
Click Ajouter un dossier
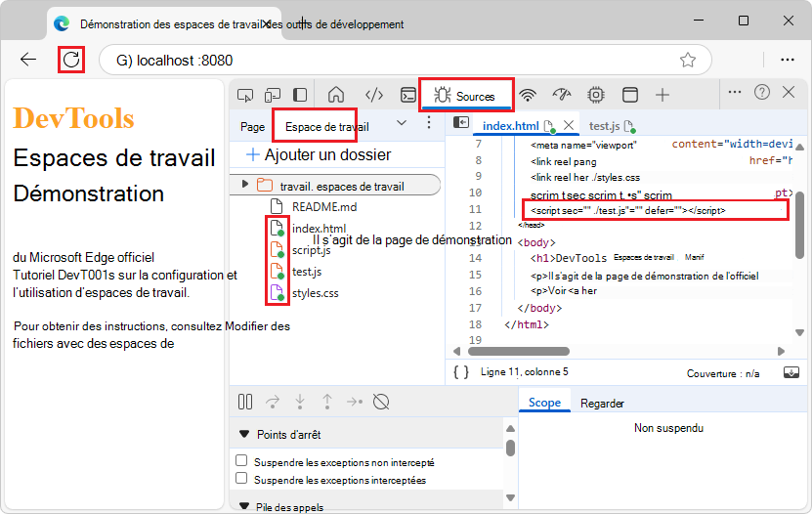(x=319, y=154)
